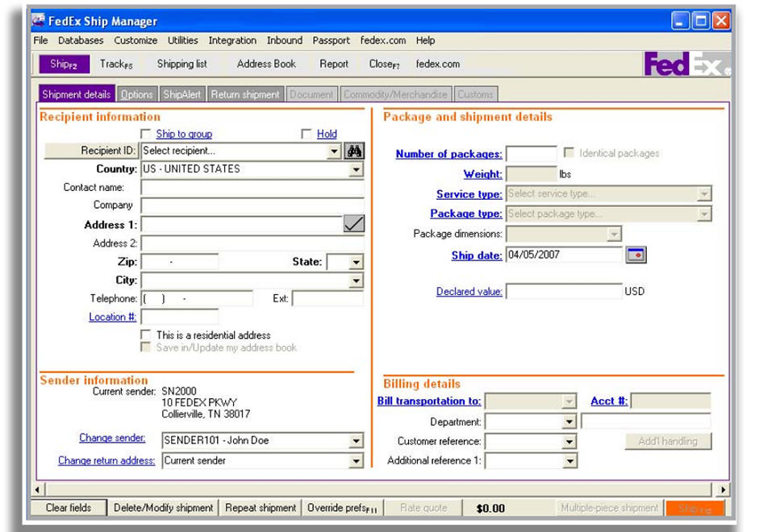Toggle the Identical packages checkbox
The height and width of the screenshot is (532, 759).
[x=569, y=153]
